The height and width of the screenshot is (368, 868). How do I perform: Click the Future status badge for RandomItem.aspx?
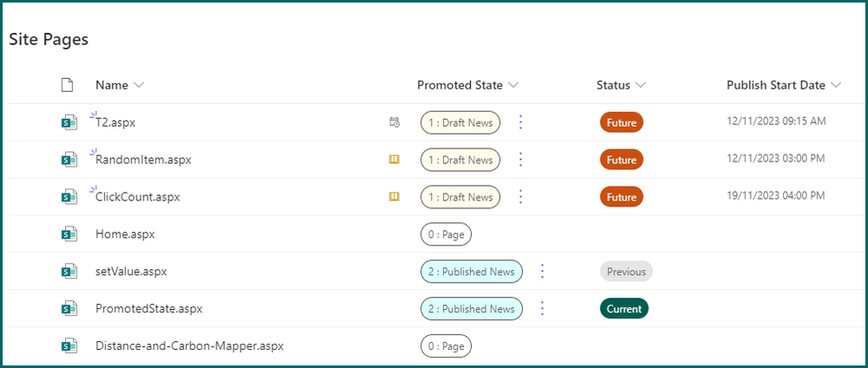pos(621,160)
